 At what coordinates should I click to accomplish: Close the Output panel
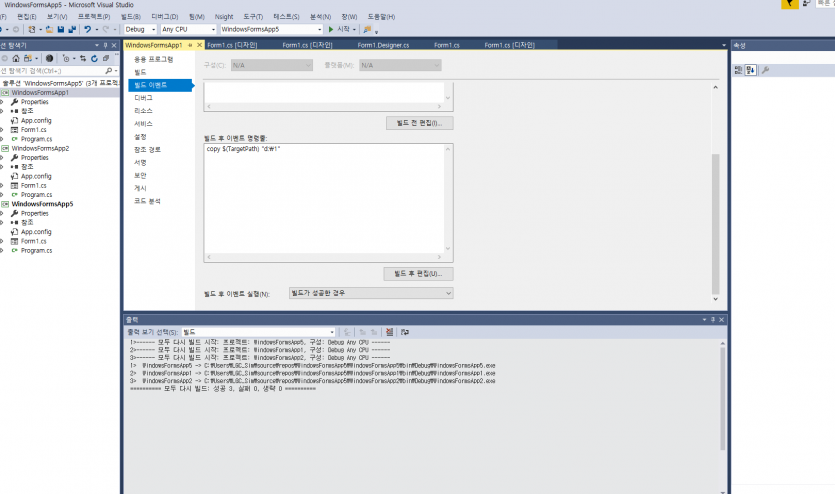click(722, 319)
